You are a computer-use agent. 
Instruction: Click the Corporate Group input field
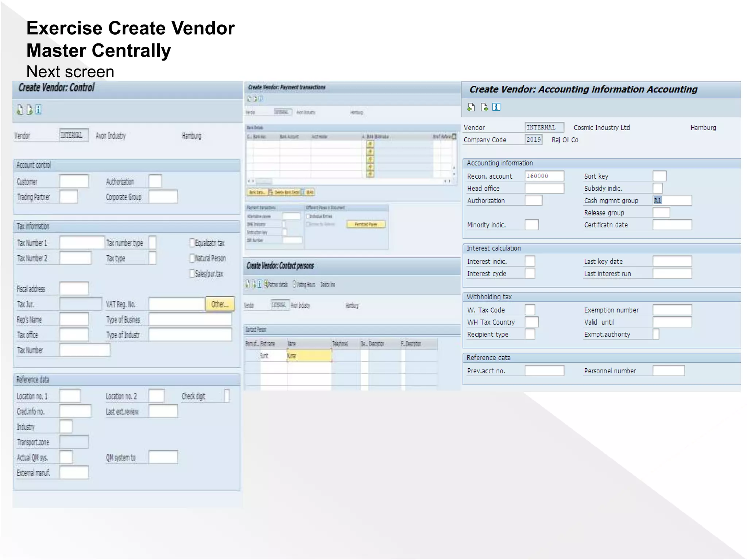coord(163,197)
